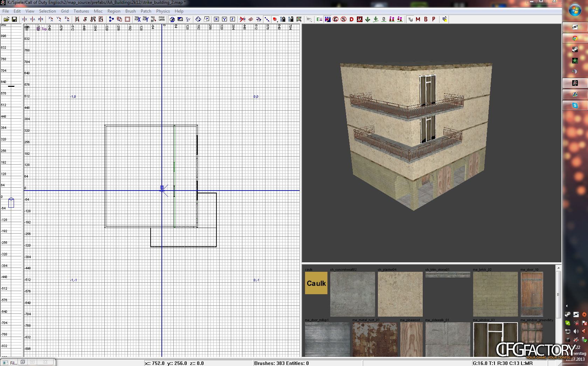Screen dimensions: 588x366
Task: Open the Selection menu
Action: click(x=47, y=11)
